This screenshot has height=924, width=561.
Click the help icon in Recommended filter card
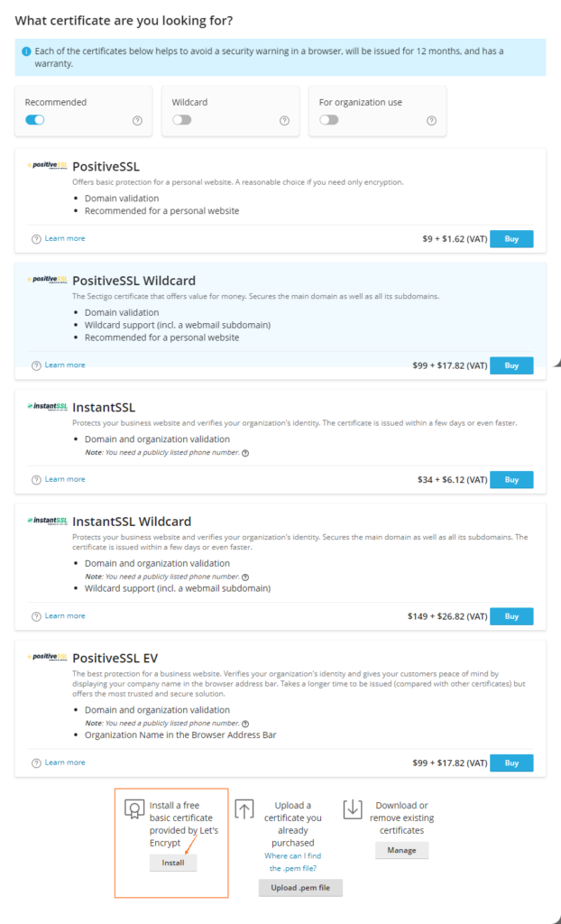[x=137, y=121]
